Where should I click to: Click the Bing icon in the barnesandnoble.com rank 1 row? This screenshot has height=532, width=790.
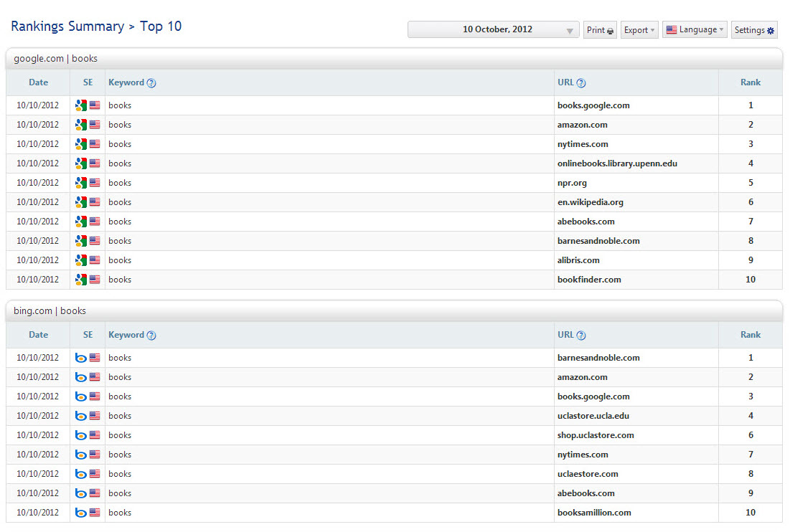coord(81,358)
